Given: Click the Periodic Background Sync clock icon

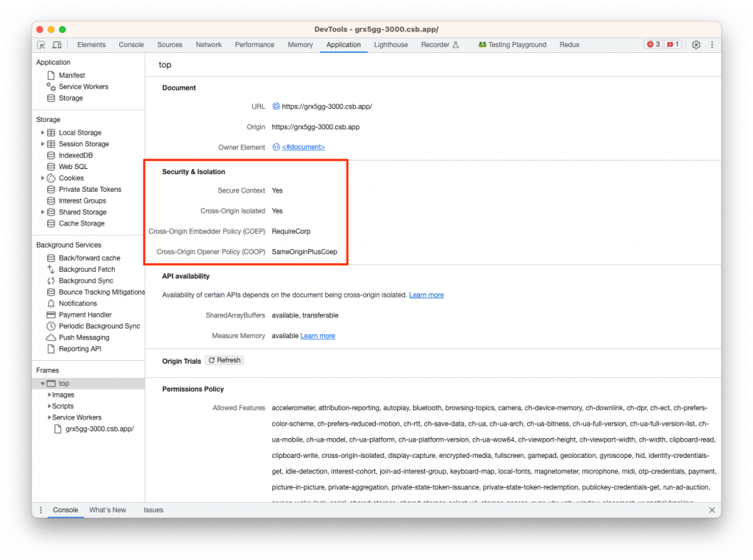Looking at the screenshot, I should (x=51, y=326).
